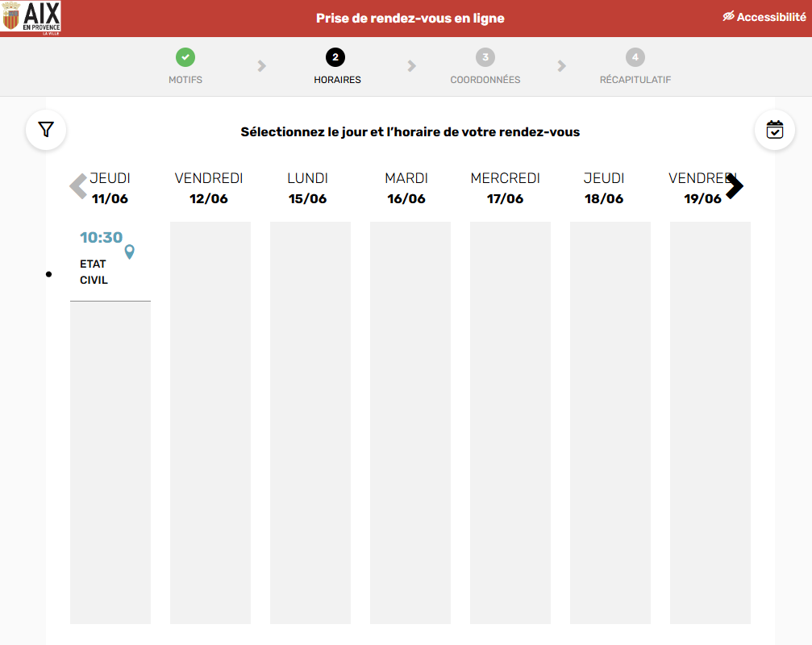The image size is (812, 645).
Task: Click step number 2 circle
Action: click(335, 57)
